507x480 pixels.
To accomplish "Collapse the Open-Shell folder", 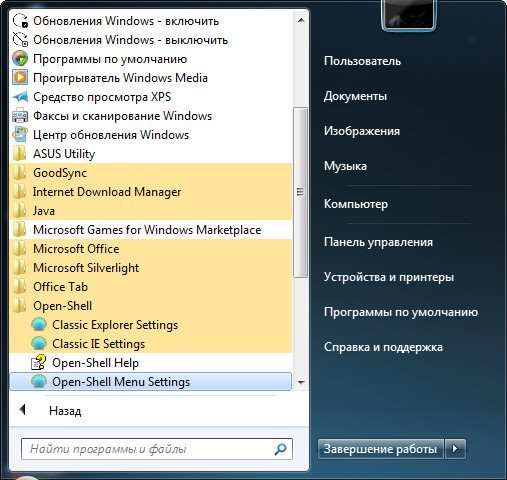I will [x=151, y=306].
